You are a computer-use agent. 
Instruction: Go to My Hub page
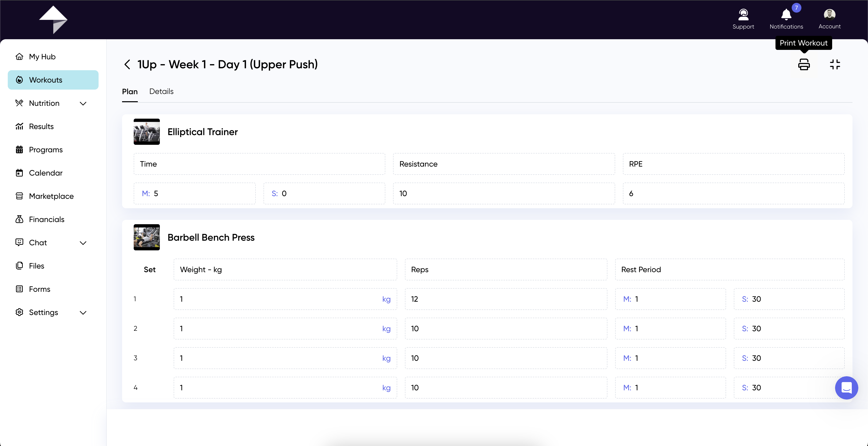coord(42,57)
